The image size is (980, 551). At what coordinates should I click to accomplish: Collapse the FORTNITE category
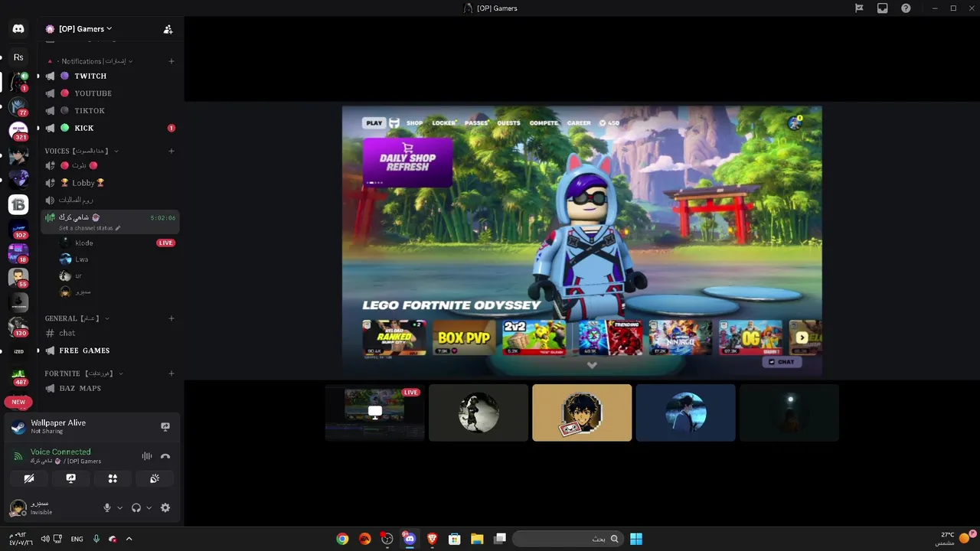click(x=84, y=373)
